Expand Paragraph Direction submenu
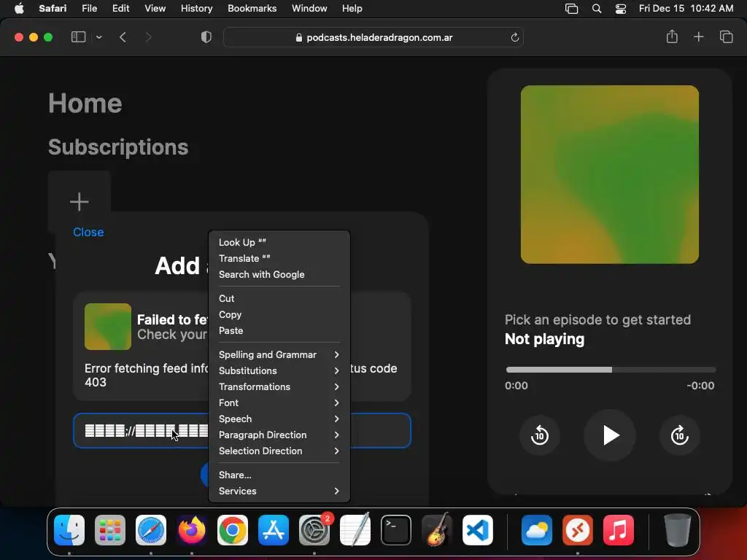This screenshot has width=747, height=560. (279, 435)
